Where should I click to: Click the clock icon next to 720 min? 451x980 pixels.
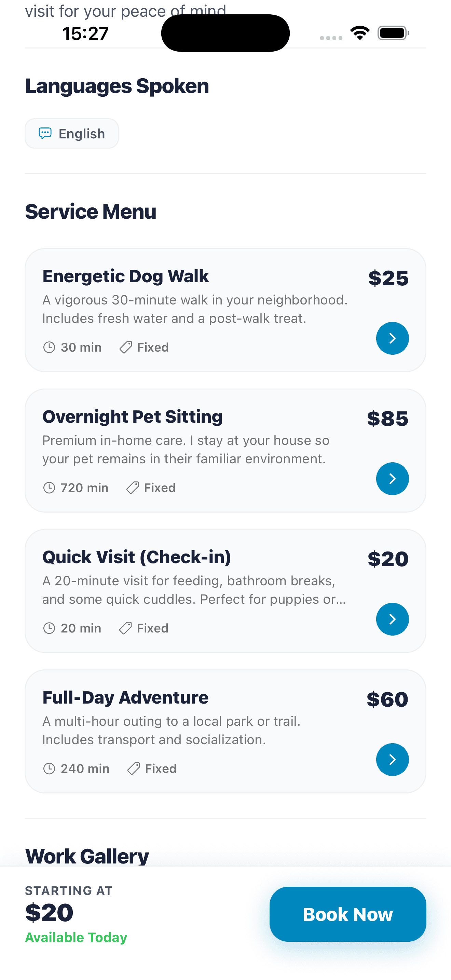(x=49, y=488)
